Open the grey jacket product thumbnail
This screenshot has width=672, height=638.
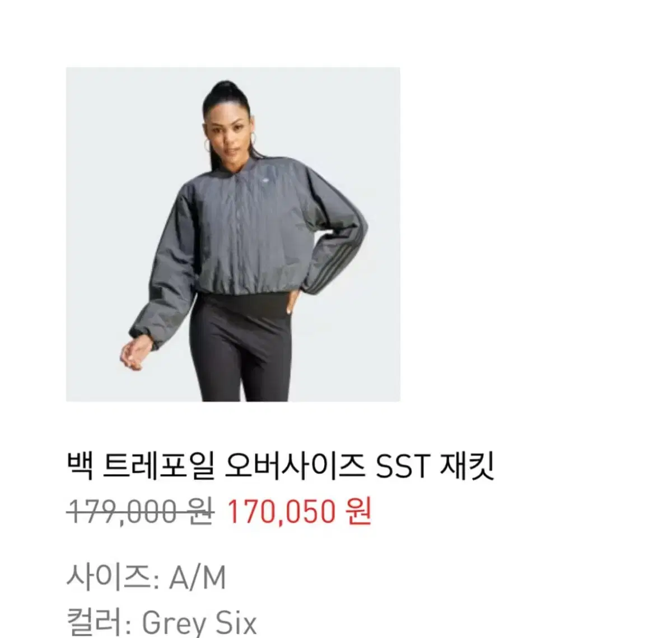click(x=233, y=234)
